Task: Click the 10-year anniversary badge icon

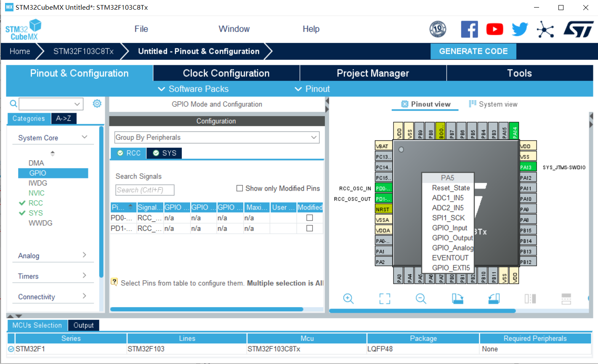Action: coord(438,29)
